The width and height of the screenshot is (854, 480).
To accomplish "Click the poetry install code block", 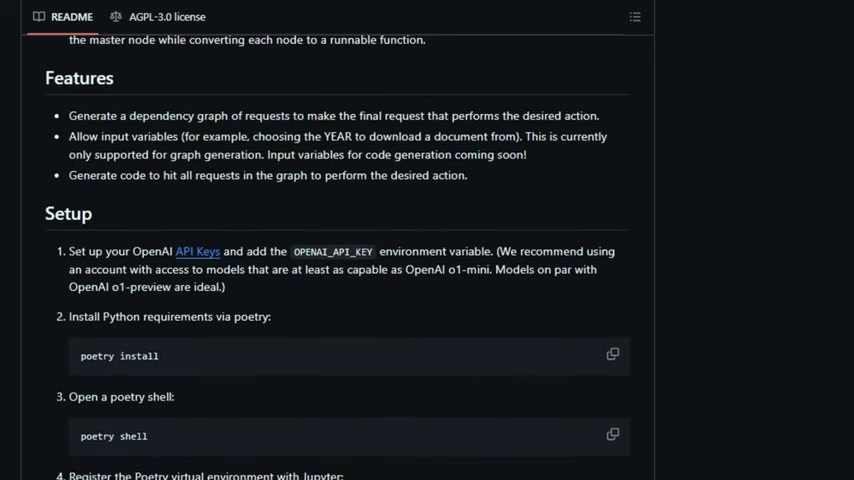I will point(349,356).
